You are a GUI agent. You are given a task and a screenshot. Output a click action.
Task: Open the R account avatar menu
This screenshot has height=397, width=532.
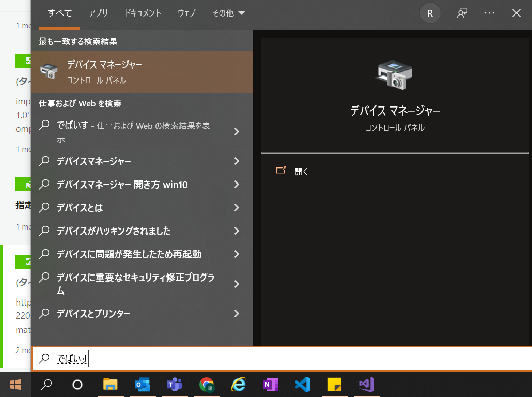point(430,13)
